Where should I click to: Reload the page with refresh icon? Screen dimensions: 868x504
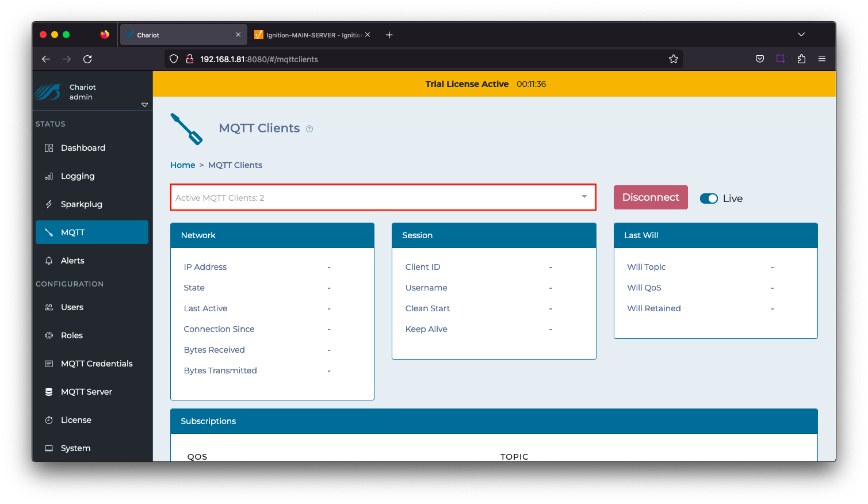pyautogui.click(x=87, y=59)
